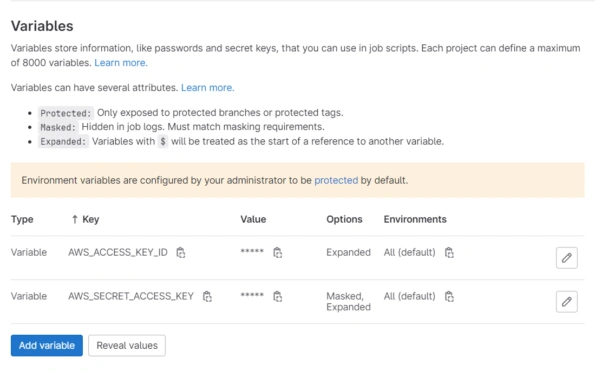The image size is (595, 371).
Task: Click the Masked: attribute label
Action: (x=58, y=127)
